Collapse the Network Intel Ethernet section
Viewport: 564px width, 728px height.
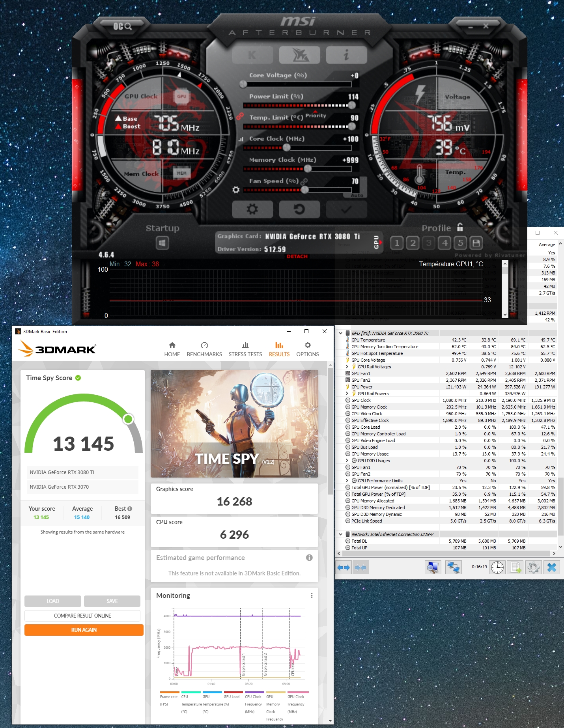click(x=341, y=534)
